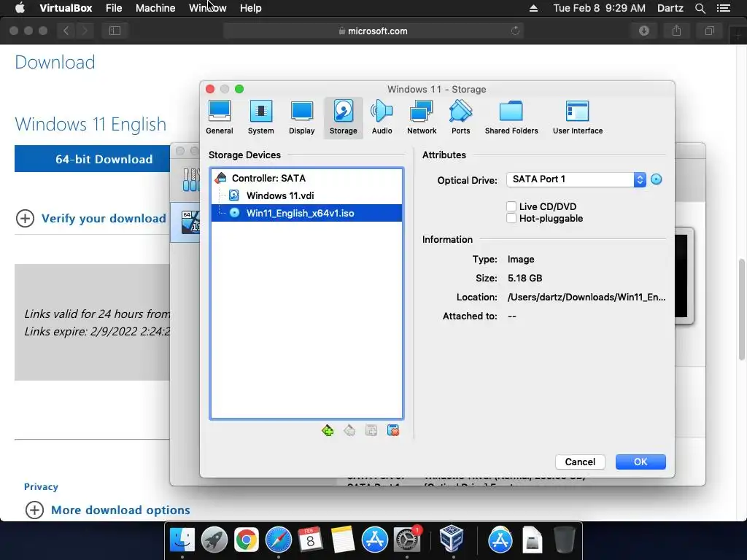This screenshot has height=560, width=747.
Task: Open the VirtualBox application menu
Action: (x=66, y=8)
